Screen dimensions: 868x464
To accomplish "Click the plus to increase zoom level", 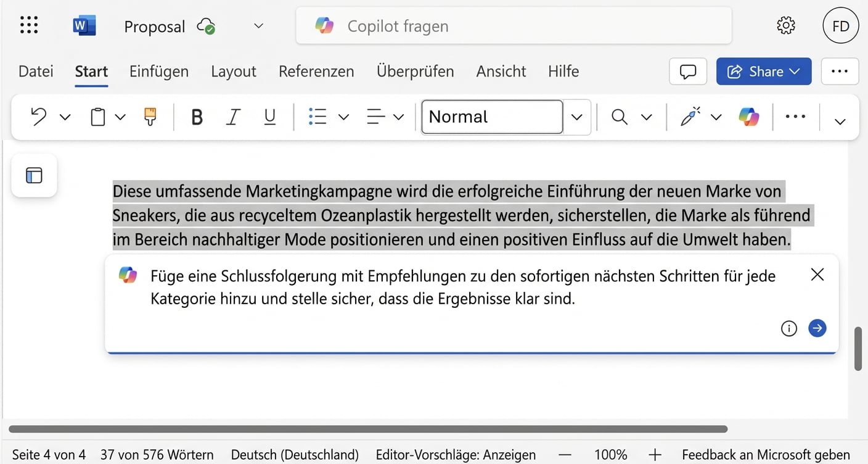I will (x=655, y=455).
